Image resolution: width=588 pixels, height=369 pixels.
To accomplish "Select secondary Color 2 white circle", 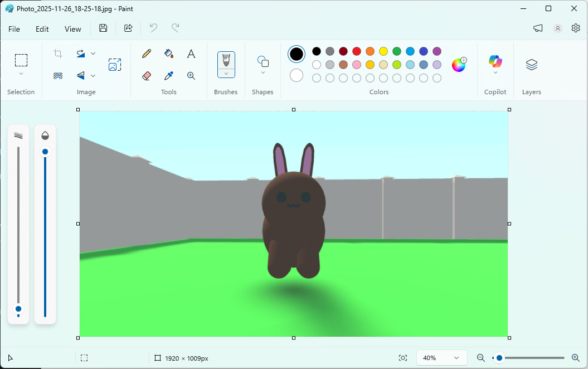I will 297,75.
